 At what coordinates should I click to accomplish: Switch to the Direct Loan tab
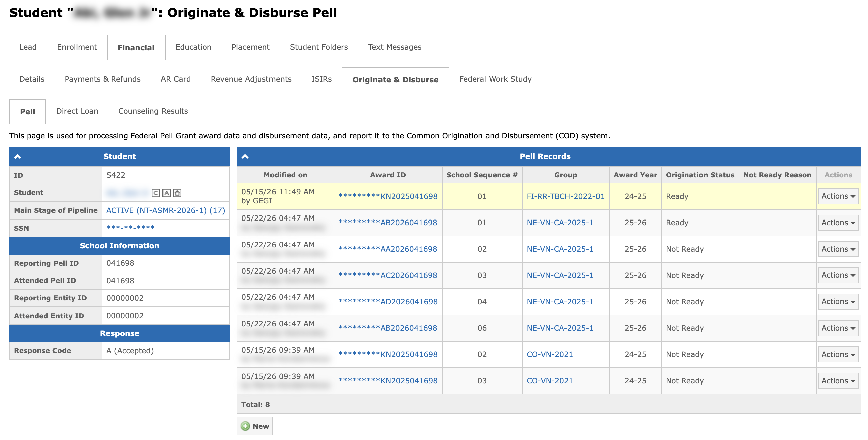pos(77,111)
